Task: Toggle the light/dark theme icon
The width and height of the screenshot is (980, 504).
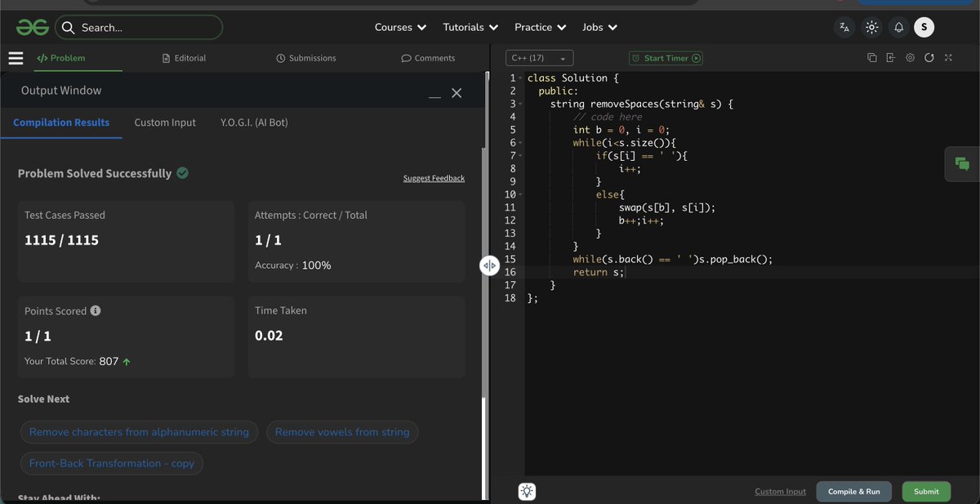Action: coord(872,27)
